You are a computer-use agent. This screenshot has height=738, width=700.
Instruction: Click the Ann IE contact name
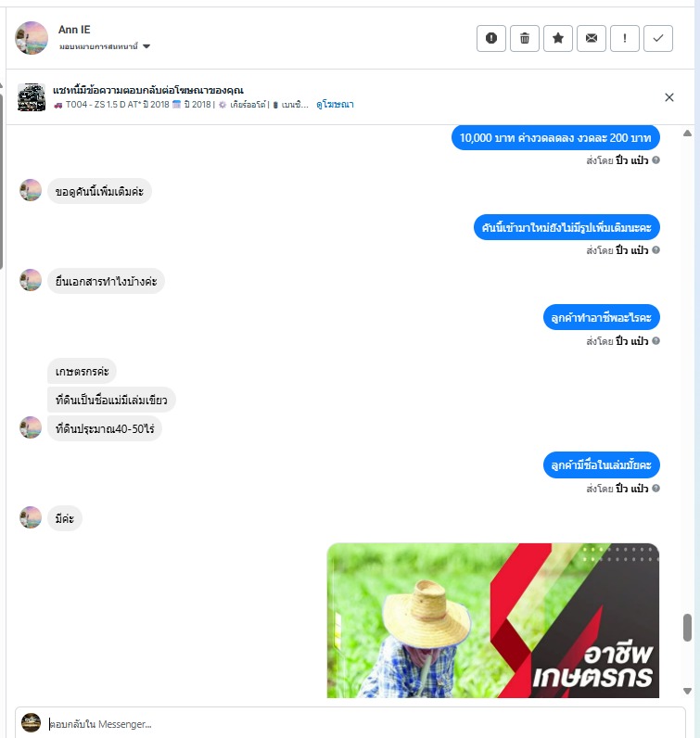coord(74,30)
